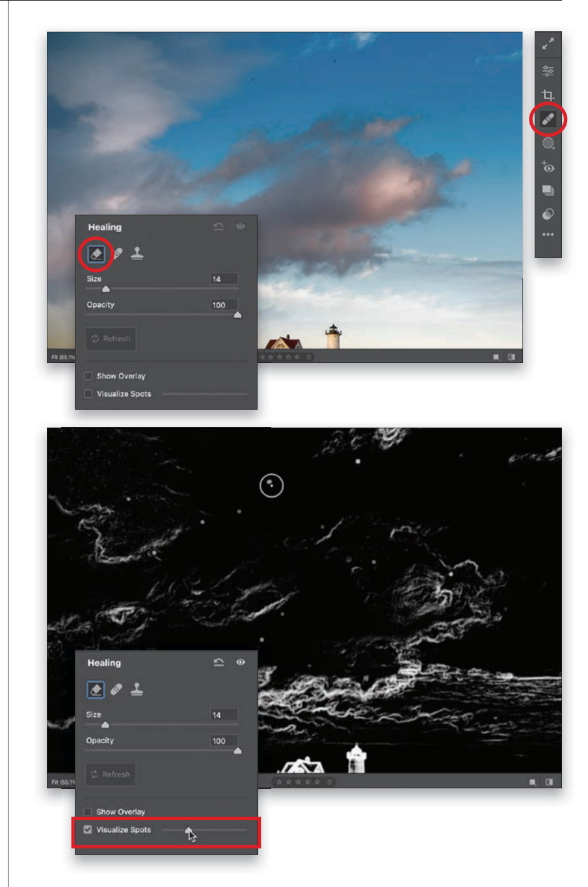The width and height of the screenshot is (588, 887).
Task: Open the Snapshots panel icon
Action: tap(548, 191)
